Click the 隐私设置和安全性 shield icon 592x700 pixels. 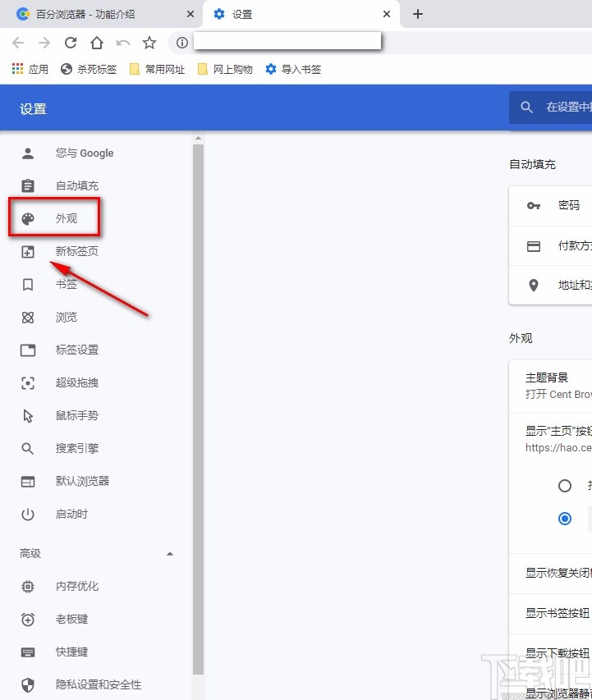point(28,685)
